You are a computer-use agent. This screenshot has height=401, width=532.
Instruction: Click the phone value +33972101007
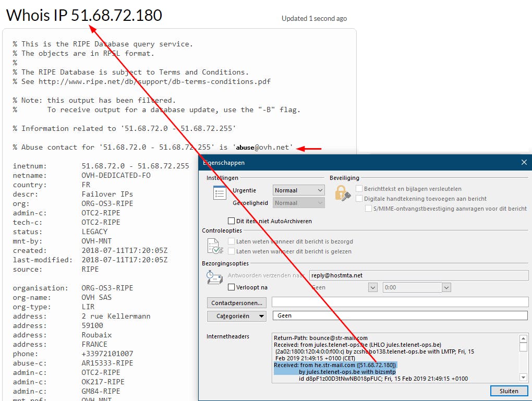pyautogui.click(x=107, y=354)
